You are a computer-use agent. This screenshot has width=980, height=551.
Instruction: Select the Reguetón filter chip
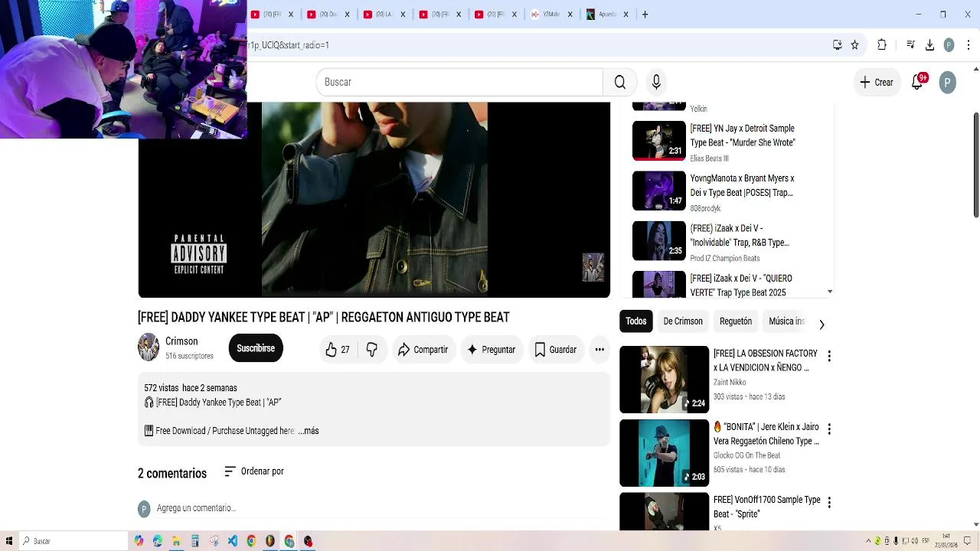pos(736,321)
